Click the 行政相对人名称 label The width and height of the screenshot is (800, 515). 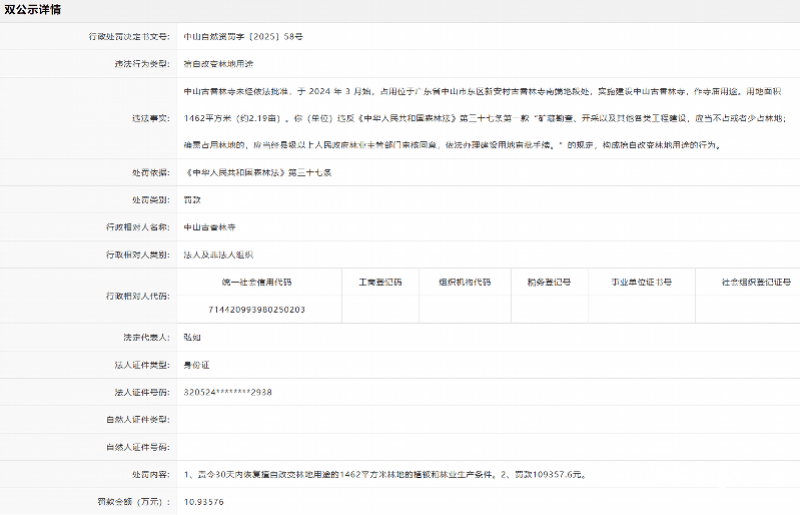click(138, 227)
